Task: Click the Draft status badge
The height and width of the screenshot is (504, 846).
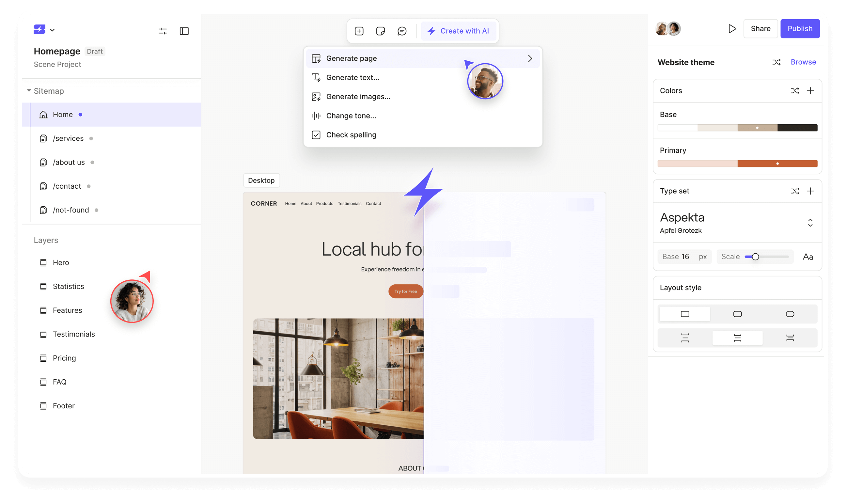Action: click(x=95, y=51)
